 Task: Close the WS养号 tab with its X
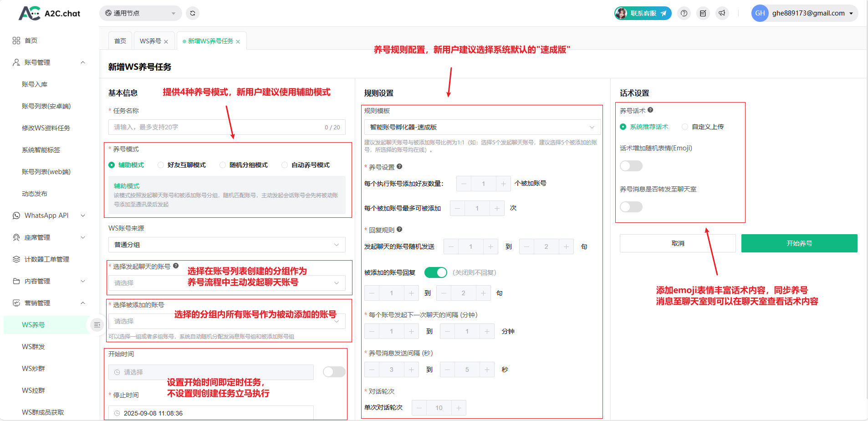pyautogui.click(x=166, y=41)
